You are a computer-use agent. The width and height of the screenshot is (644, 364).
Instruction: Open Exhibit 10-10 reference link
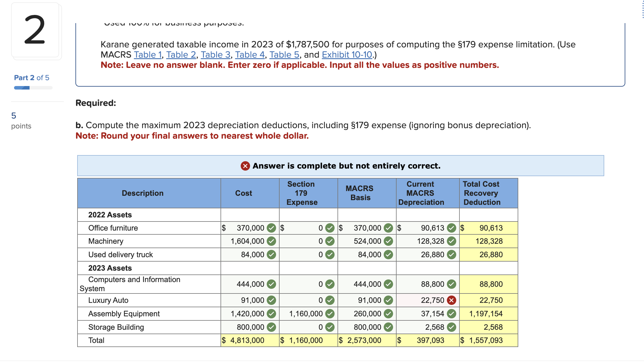pyautogui.click(x=347, y=55)
